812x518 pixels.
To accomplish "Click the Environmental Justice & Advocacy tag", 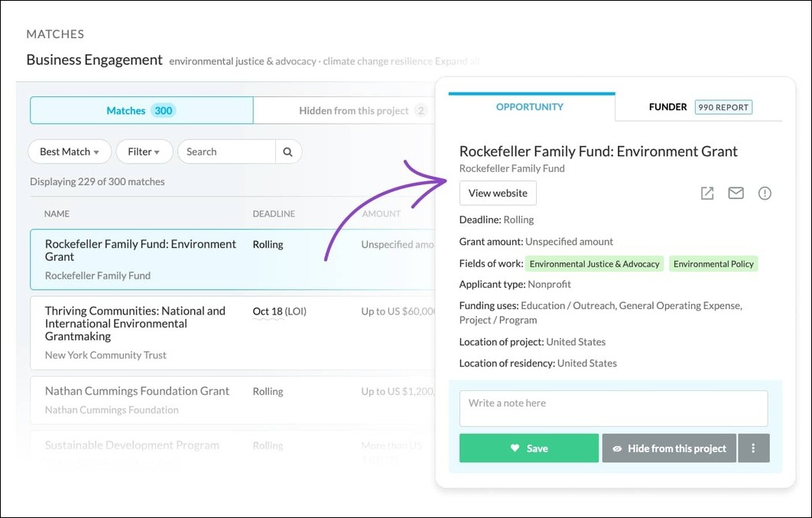I will coord(594,264).
